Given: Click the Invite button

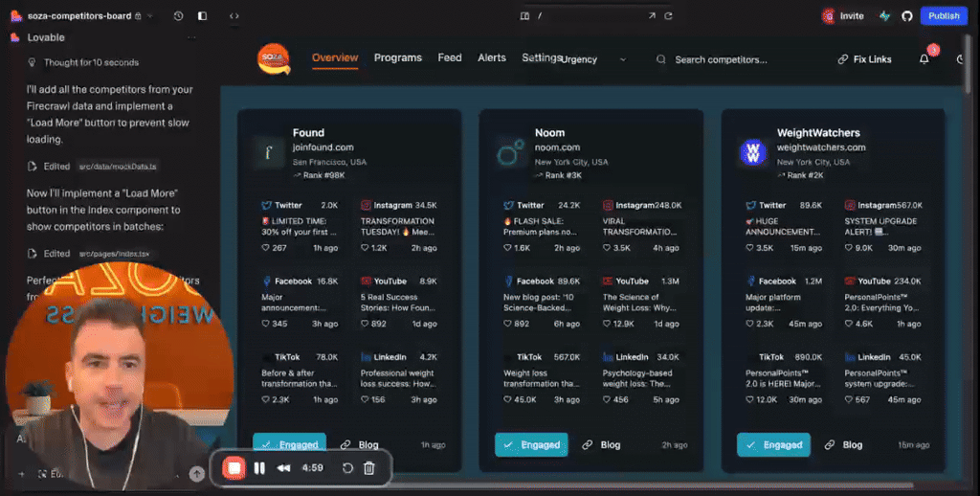Looking at the screenshot, I should click(x=843, y=15).
